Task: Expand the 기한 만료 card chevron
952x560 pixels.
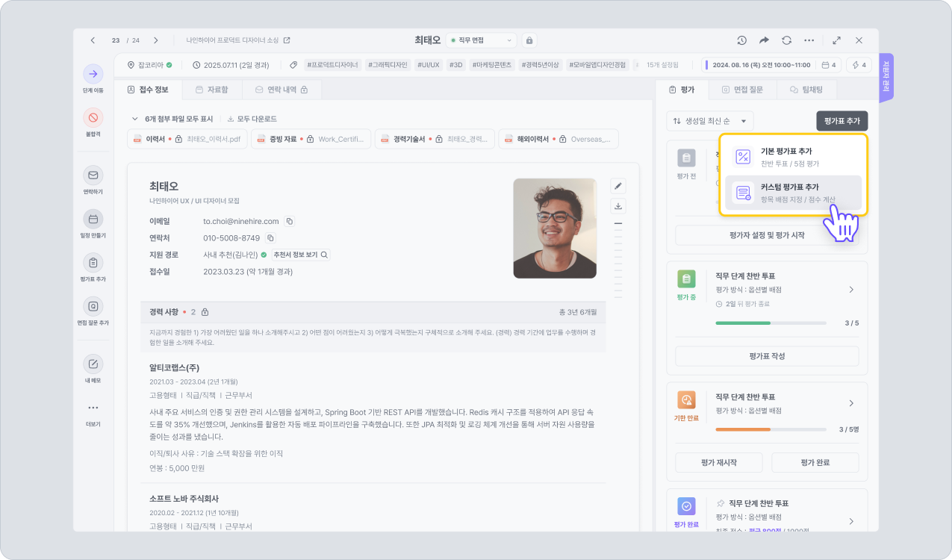Action: click(x=851, y=403)
